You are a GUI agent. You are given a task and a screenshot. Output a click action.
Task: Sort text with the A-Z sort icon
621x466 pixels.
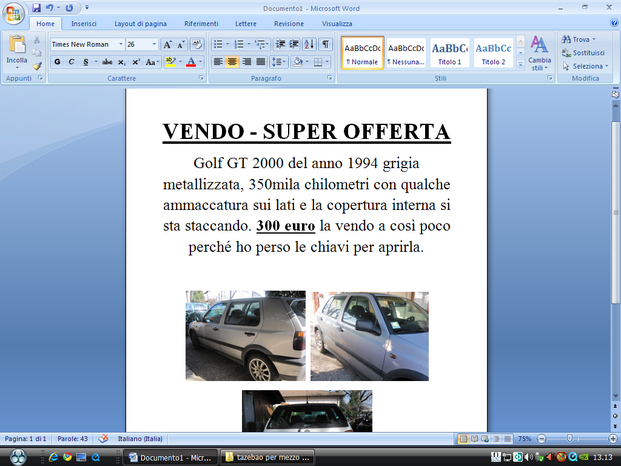tap(309, 44)
